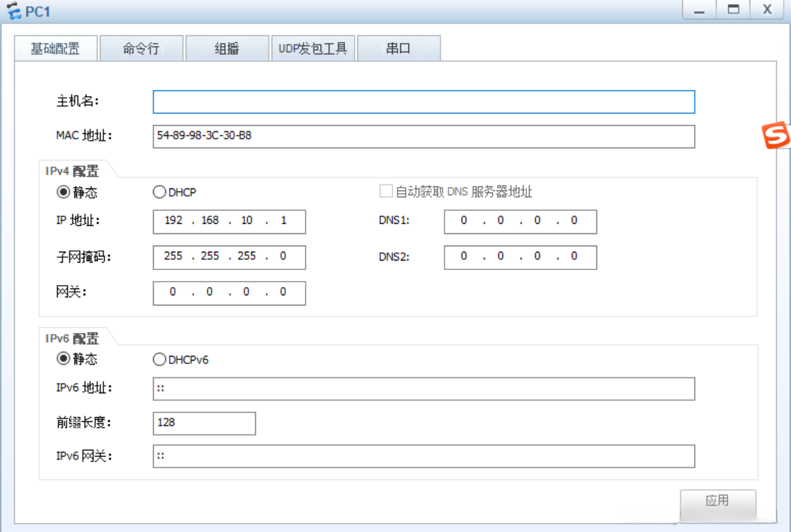791x532 pixels.
Task: Click the 主机名 input field
Action: point(423,102)
